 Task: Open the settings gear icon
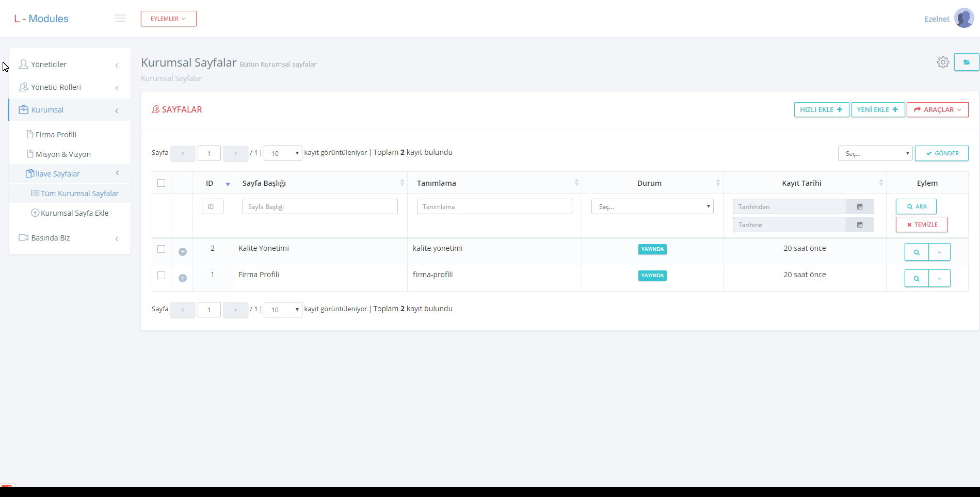coord(943,62)
